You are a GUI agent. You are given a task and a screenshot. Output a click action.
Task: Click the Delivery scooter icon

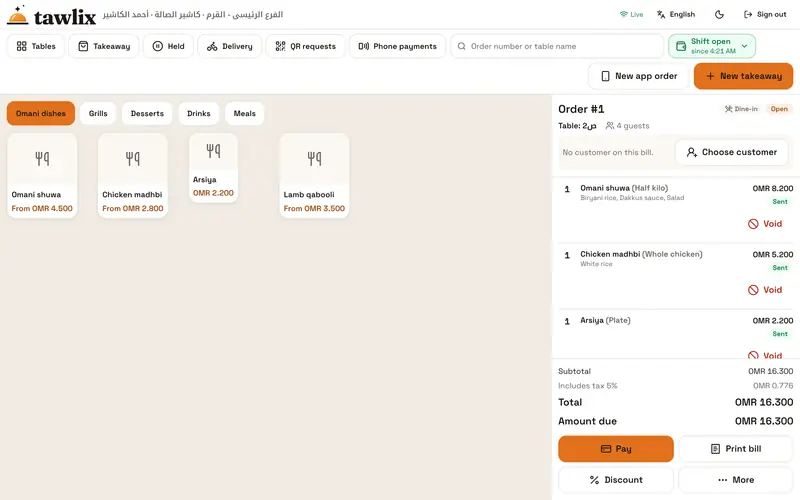point(212,46)
